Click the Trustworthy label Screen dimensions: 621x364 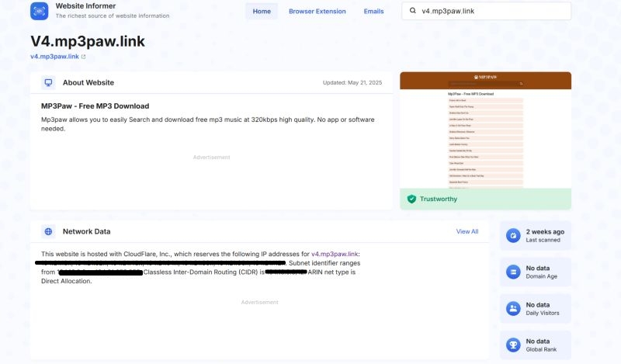coord(439,199)
